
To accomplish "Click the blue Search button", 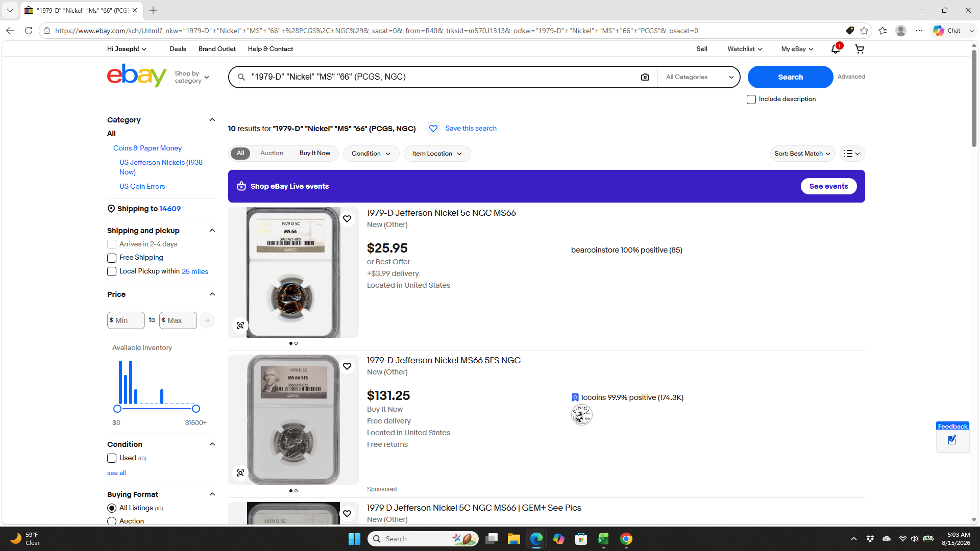I will tap(790, 77).
